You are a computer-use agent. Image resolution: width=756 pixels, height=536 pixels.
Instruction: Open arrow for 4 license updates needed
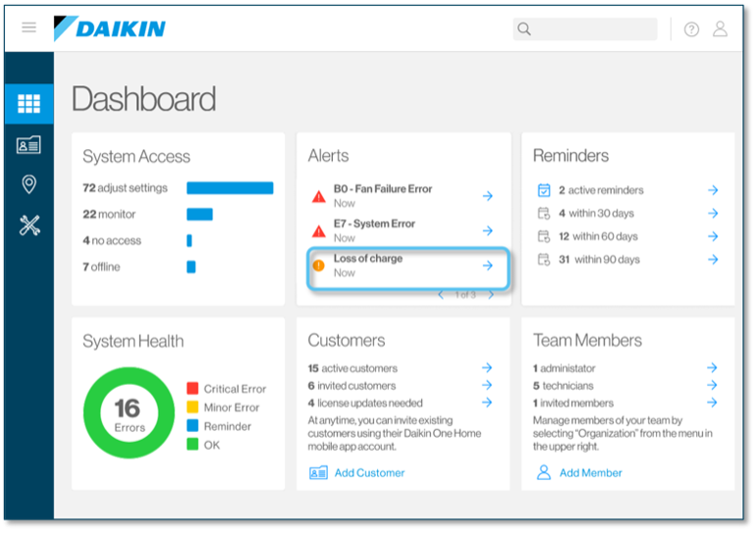point(487,402)
